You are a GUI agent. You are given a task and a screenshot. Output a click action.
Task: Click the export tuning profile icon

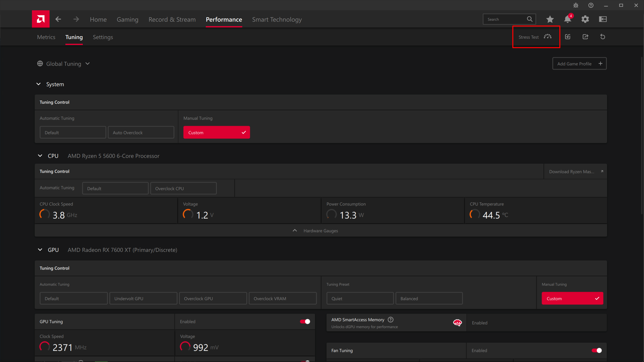click(585, 37)
